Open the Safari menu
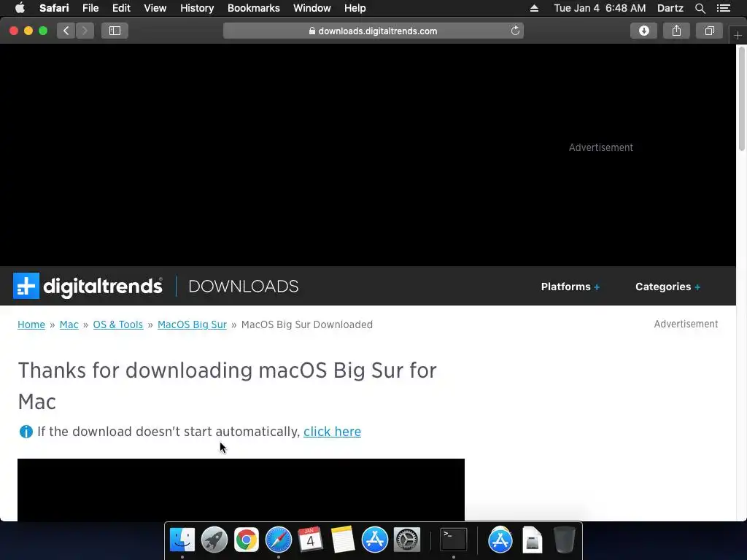 [x=54, y=8]
